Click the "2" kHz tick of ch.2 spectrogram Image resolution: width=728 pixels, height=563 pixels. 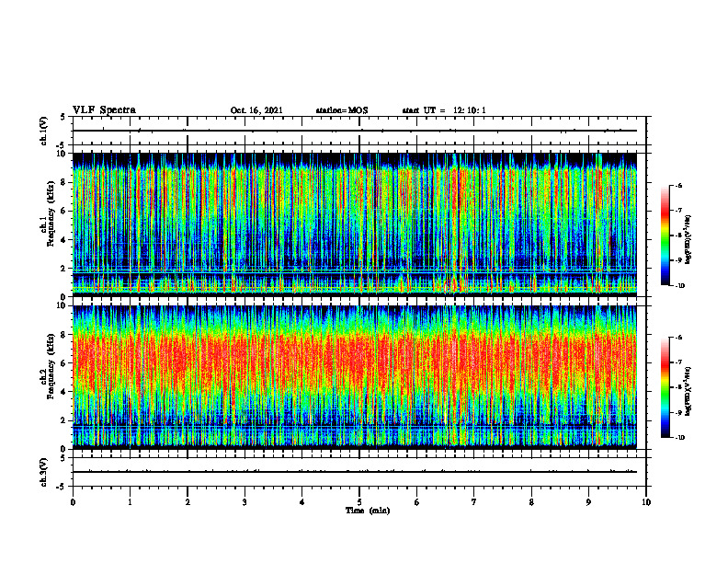64,420
